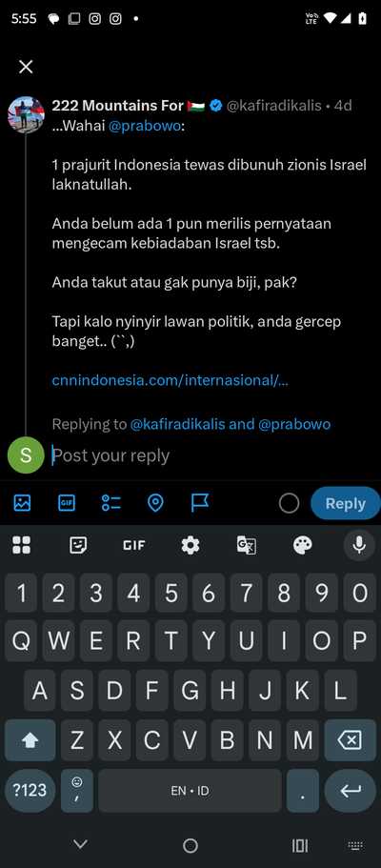Screen dimensions: 381x868
Task: Switch to ?123 symbols keyboard
Action: [30, 790]
